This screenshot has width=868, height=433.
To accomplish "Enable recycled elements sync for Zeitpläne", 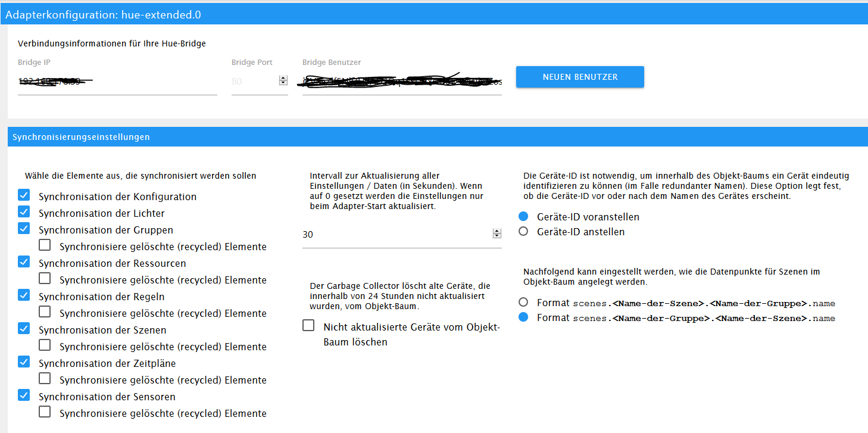I will point(45,379).
